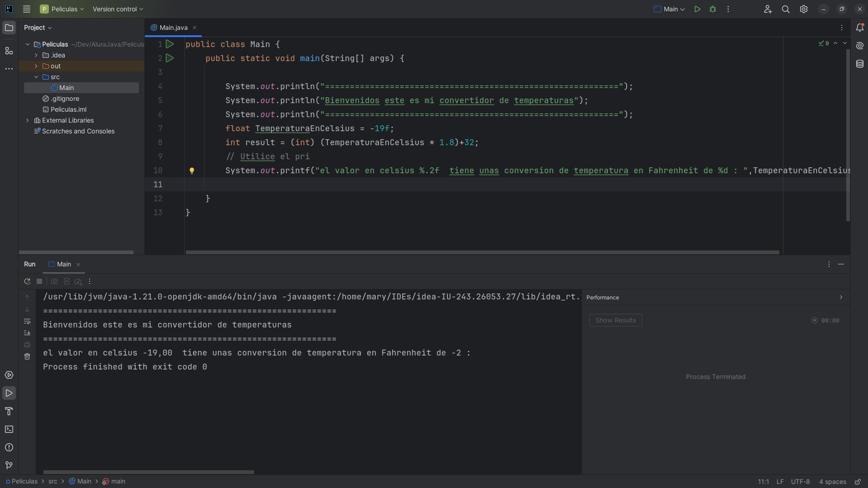Open AI Assistant spiral icon

(x=860, y=46)
